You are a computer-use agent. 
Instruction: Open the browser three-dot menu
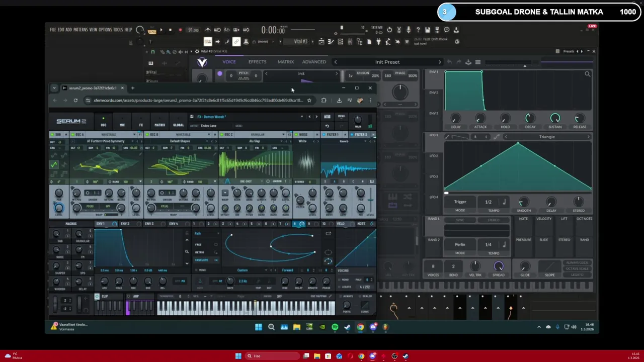[x=370, y=101]
